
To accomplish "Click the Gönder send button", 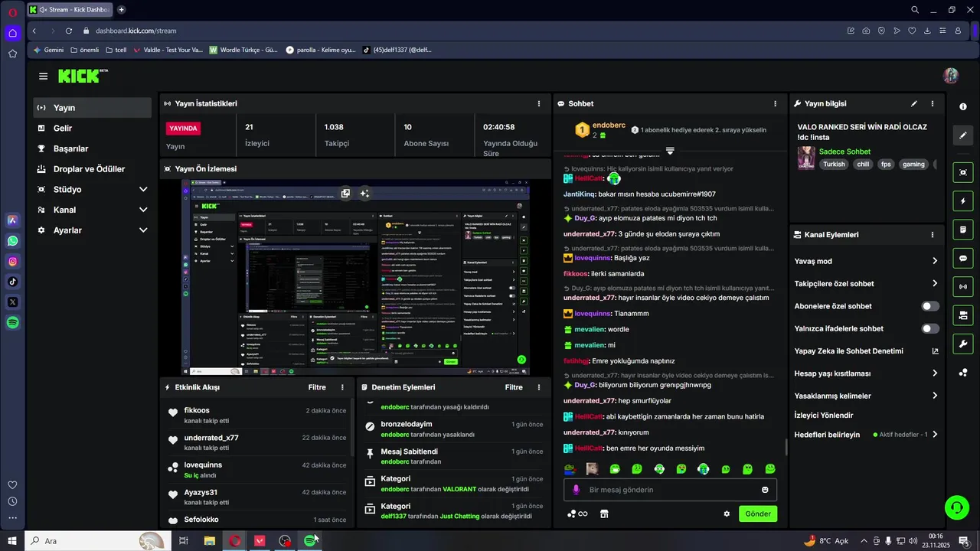I will pos(758,514).
